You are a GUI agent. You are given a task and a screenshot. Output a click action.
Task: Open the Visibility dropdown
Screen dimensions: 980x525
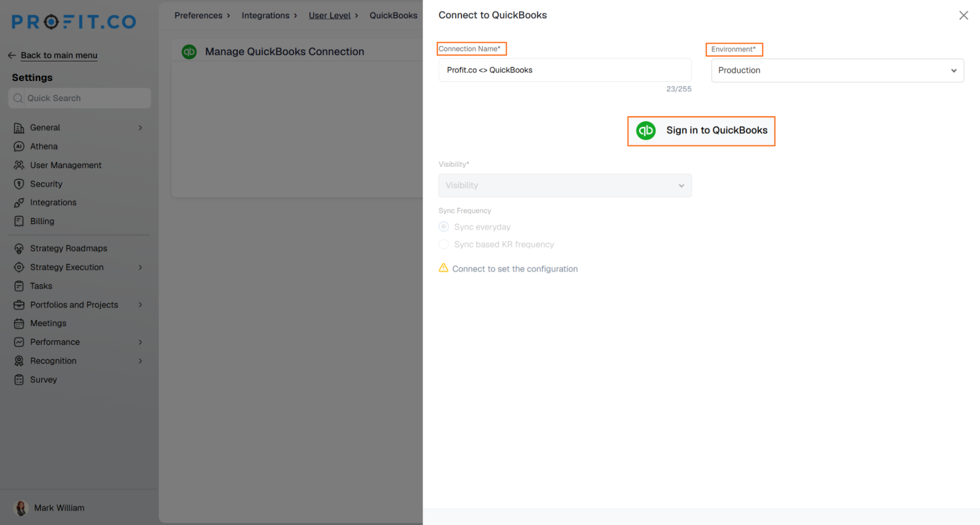tap(565, 185)
